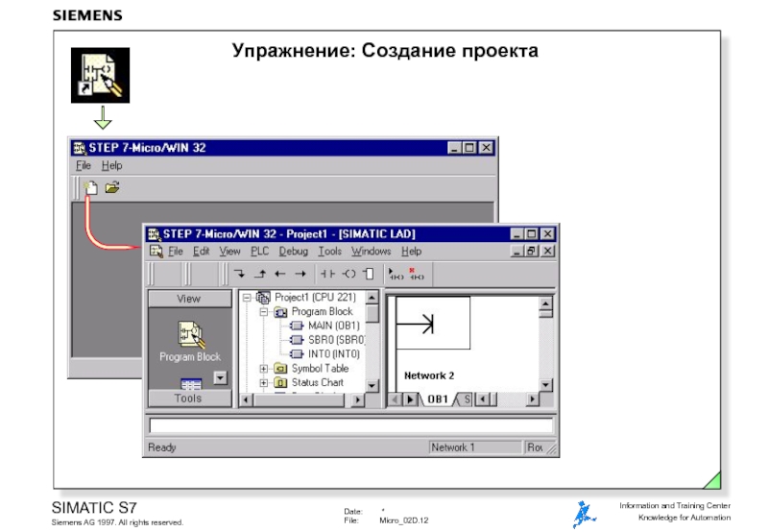This screenshot has width=768, height=532.
Task: Select Status Chart in tree
Action: [x=318, y=382]
